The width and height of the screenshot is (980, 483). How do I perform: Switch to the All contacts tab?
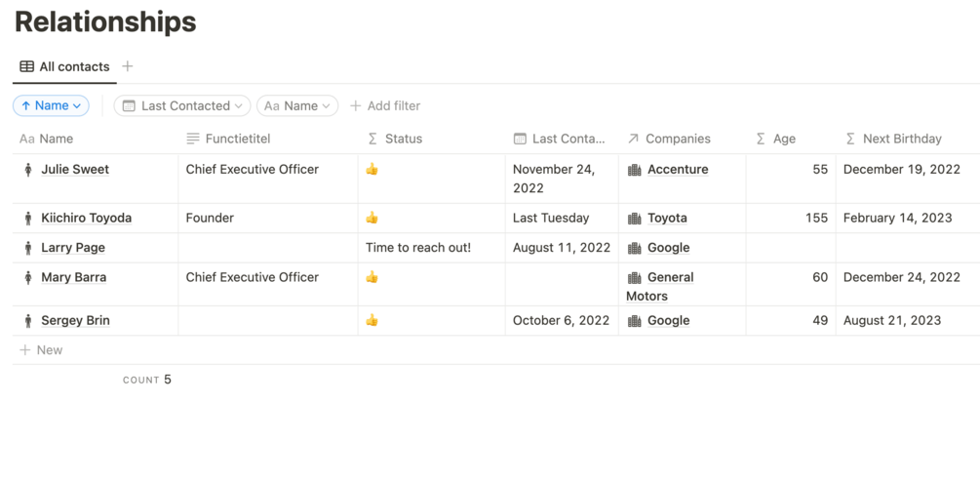64,66
